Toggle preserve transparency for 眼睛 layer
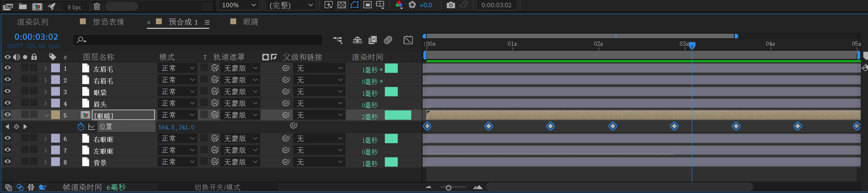The height and width of the screenshot is (193, 868). click(x=204, y=114)
